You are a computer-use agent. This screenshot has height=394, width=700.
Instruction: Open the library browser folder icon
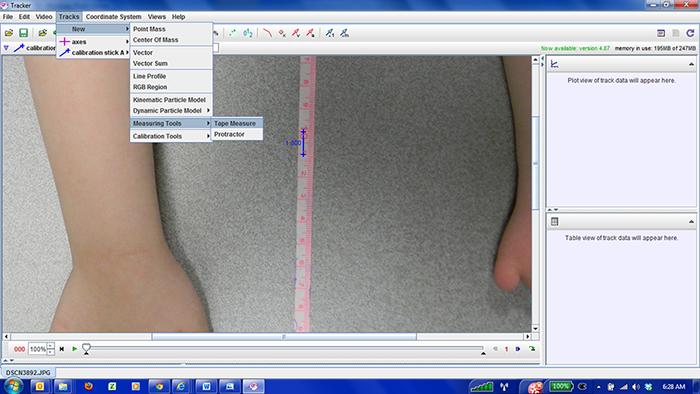[42, 33]
